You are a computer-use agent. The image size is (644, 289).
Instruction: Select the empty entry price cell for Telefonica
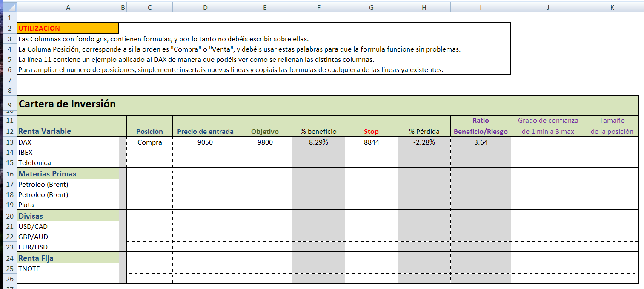point(205,162)
